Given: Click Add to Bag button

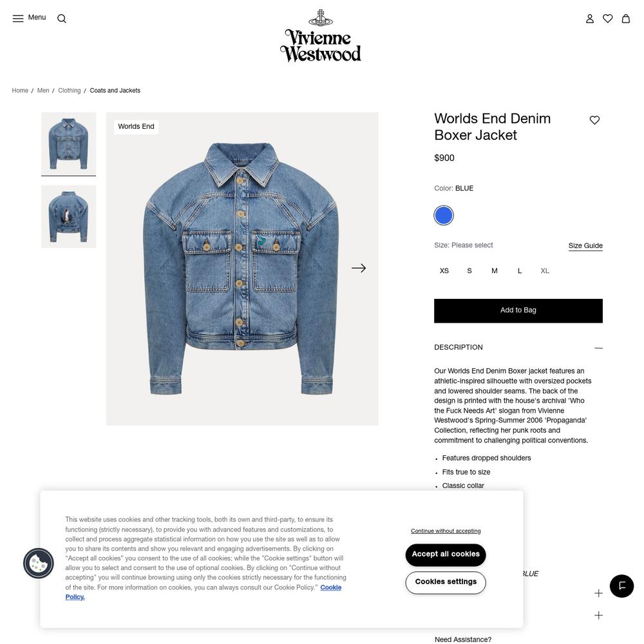Looking at the screenshot, I should point(518,310).
